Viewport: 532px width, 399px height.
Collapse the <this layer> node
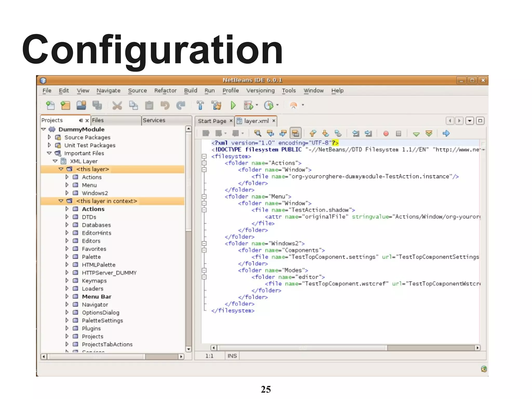click(x=61, y=169)
